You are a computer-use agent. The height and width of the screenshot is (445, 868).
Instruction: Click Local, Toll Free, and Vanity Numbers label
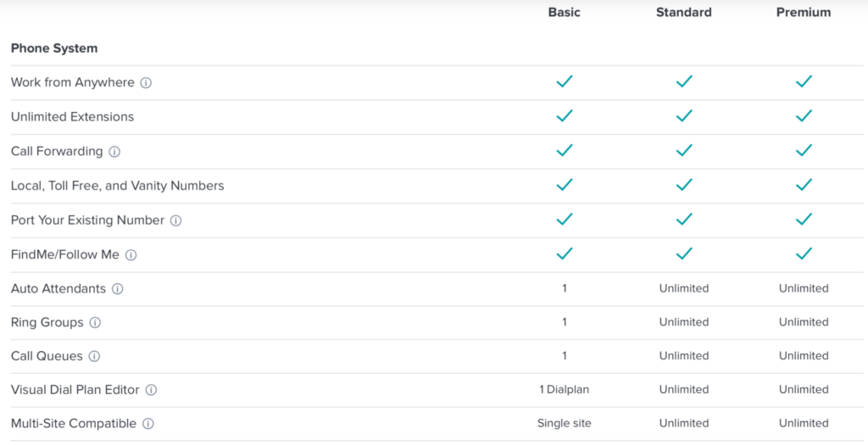click(117, 186)
